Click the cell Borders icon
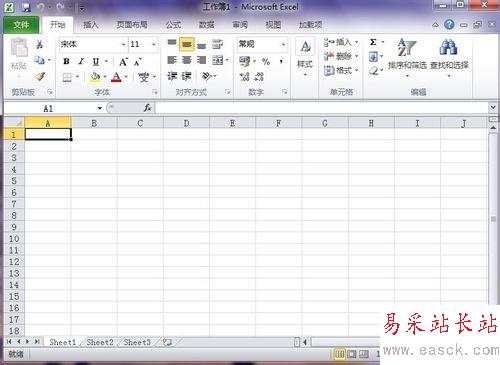500x365 pixels. click(x=67, y=77)
